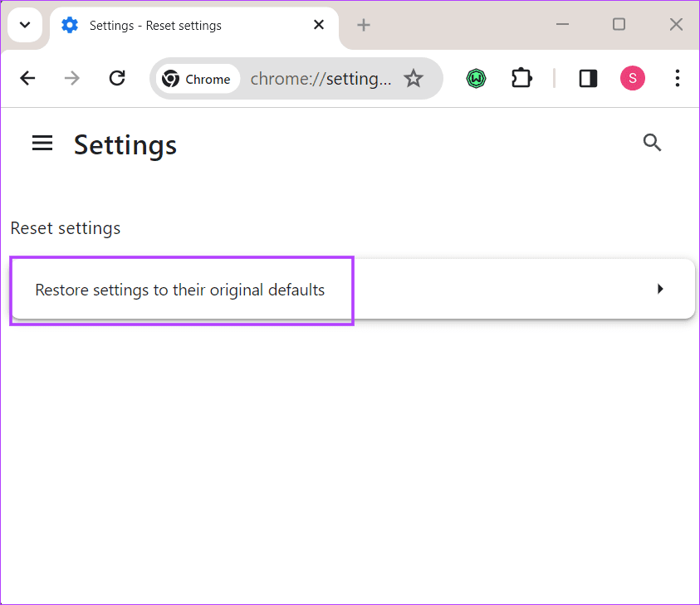Click the Chrome search chip in address bar
This screenshot has width=700, height=605.
[x=199, y=78]
